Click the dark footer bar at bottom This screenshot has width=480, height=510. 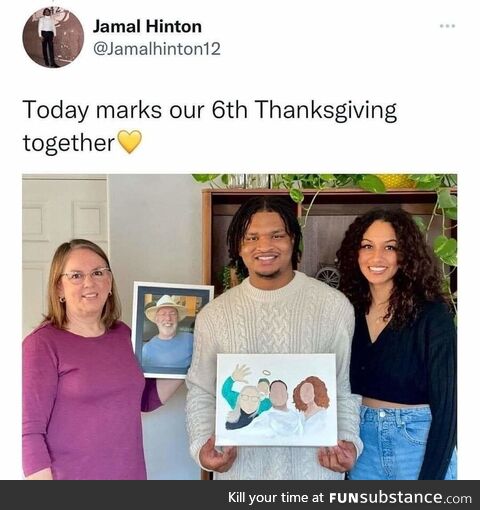pos(240,495)
